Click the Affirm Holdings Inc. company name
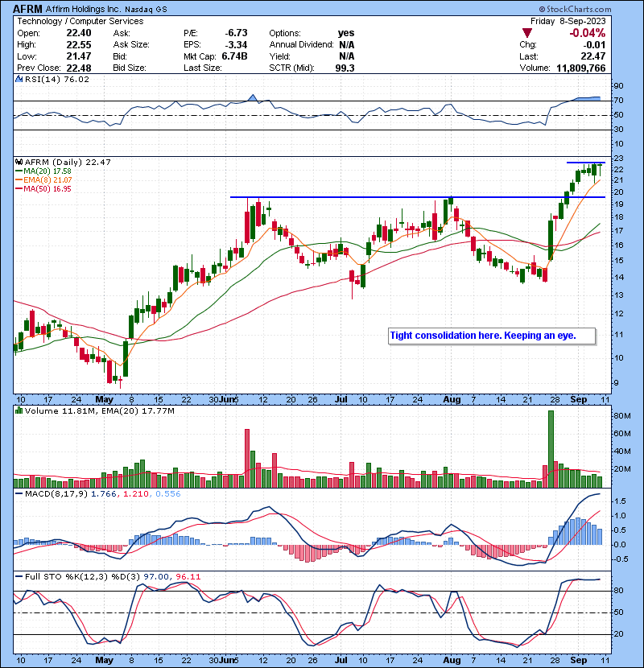The image size is (644, 668). (83, 9)
